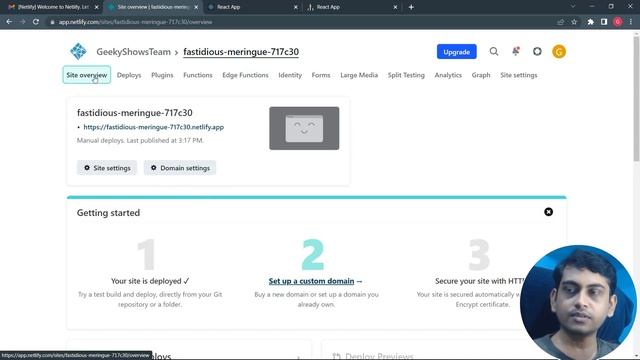
Task: Open Site settings in the navigation bar
Action: pos(519,75)
